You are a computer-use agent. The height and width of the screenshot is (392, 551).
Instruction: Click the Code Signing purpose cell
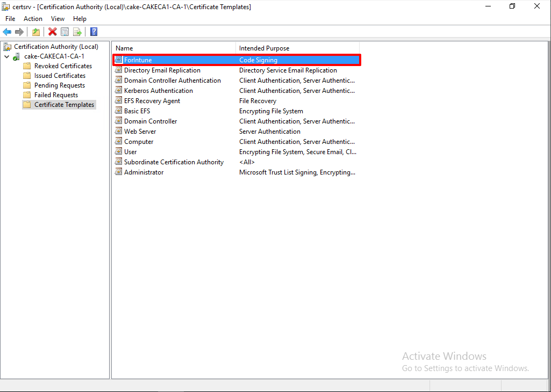[x=258, y=60]
